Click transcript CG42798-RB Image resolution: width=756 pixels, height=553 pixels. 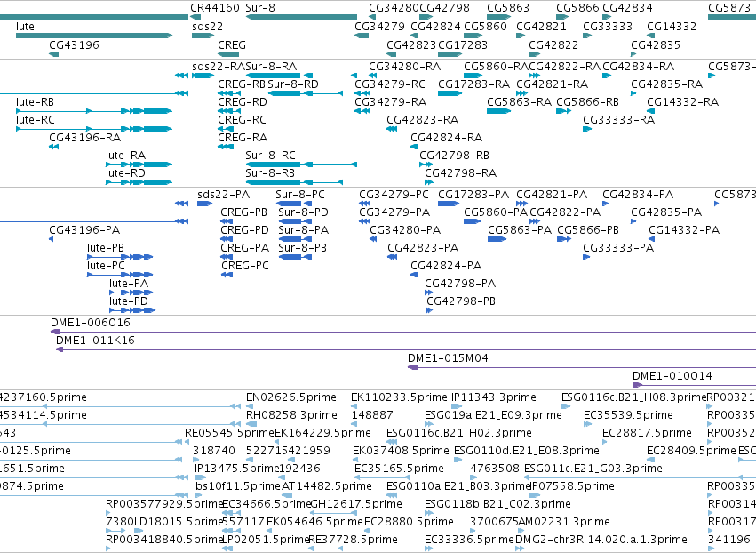[454, 156]
